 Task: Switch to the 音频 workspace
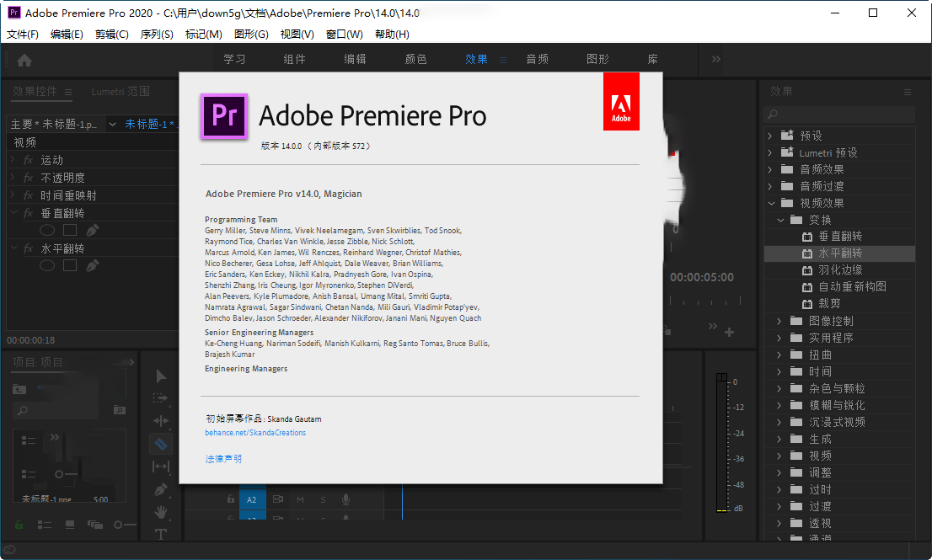538,60
